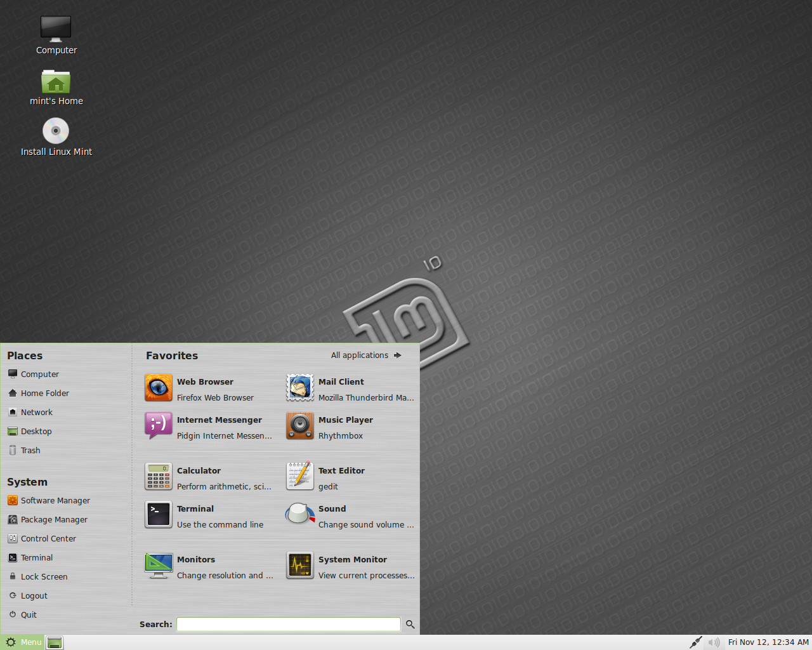Click the Show Desktop panel icon
This screenshot has width=812, height=650.
point(55,642)
